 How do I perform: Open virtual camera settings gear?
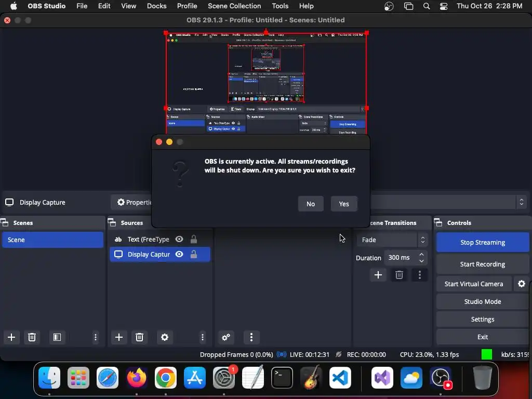(x=522, y=284)
